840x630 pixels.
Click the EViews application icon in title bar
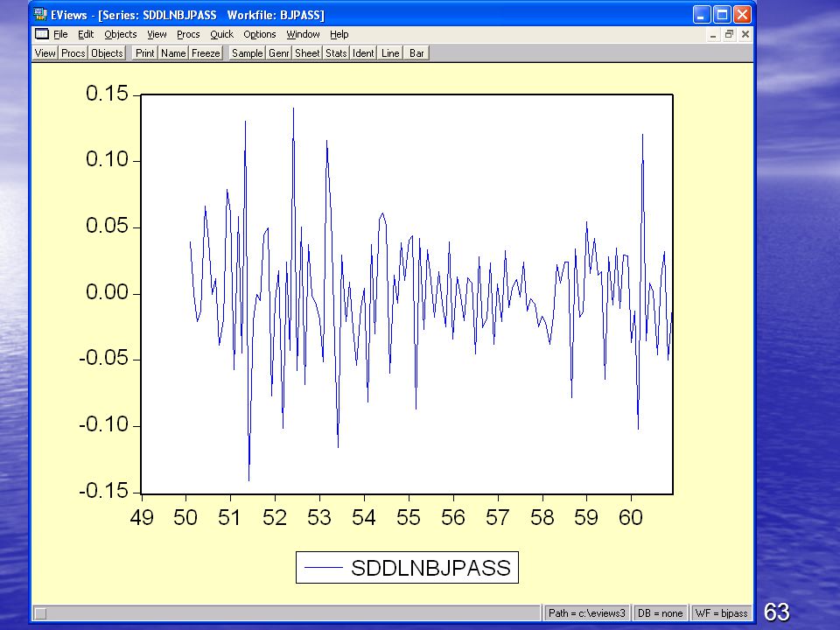[x=40, y=15]
